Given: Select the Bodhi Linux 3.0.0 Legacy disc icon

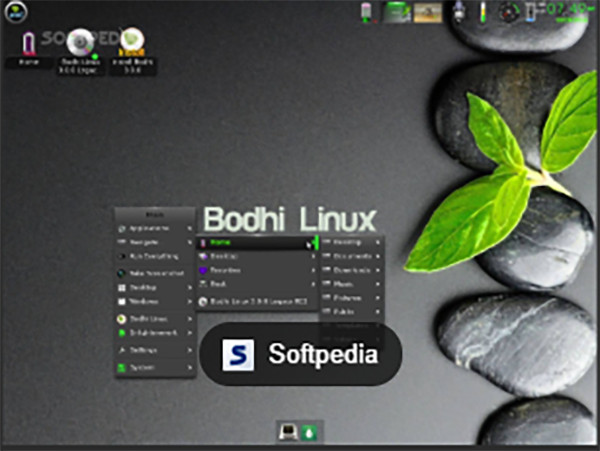Looking at the screenshot, I should [x=80, y=52].
